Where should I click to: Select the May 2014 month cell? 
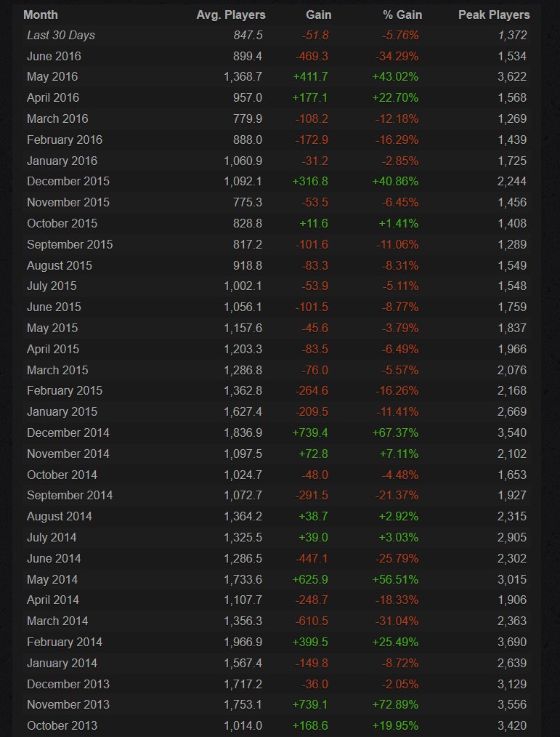point(52,579)
